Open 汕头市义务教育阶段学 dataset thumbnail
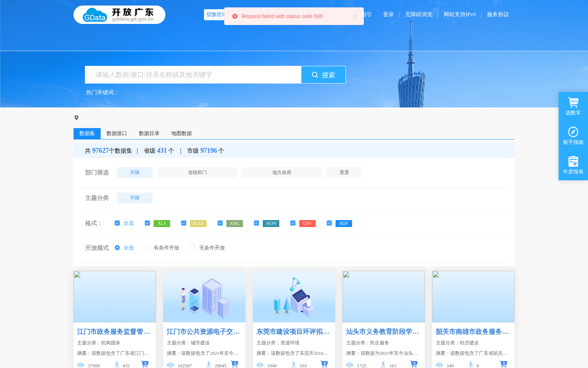Image resolution: width=588 pixels, height=368 pixels. click(x=384, y=297)
